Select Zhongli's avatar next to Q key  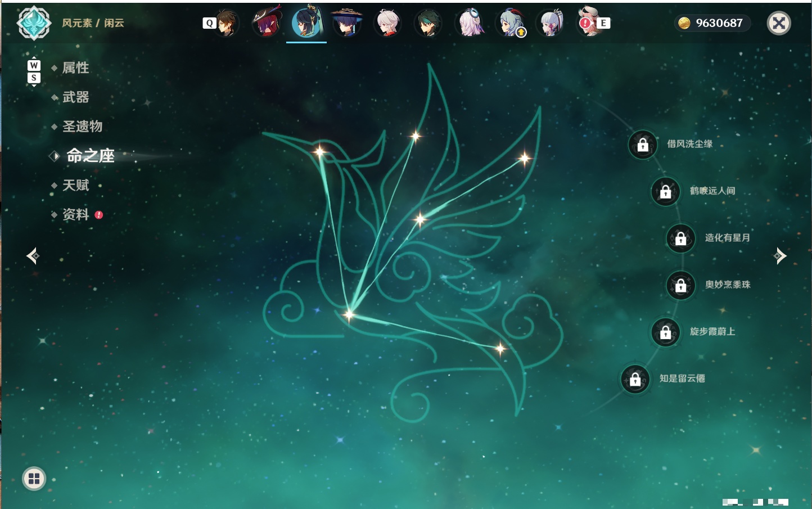pyautogui.click(x=227, y=23)
